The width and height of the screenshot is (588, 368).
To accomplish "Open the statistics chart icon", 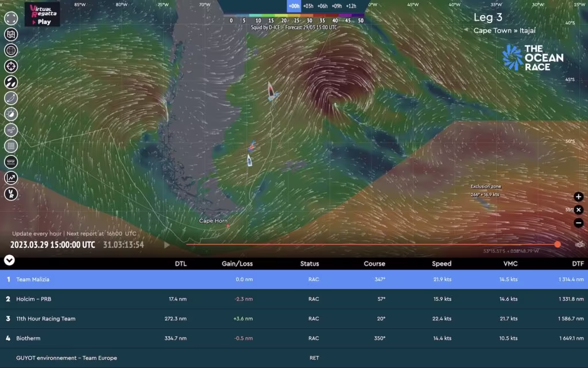I will click(x=11, y=178).
